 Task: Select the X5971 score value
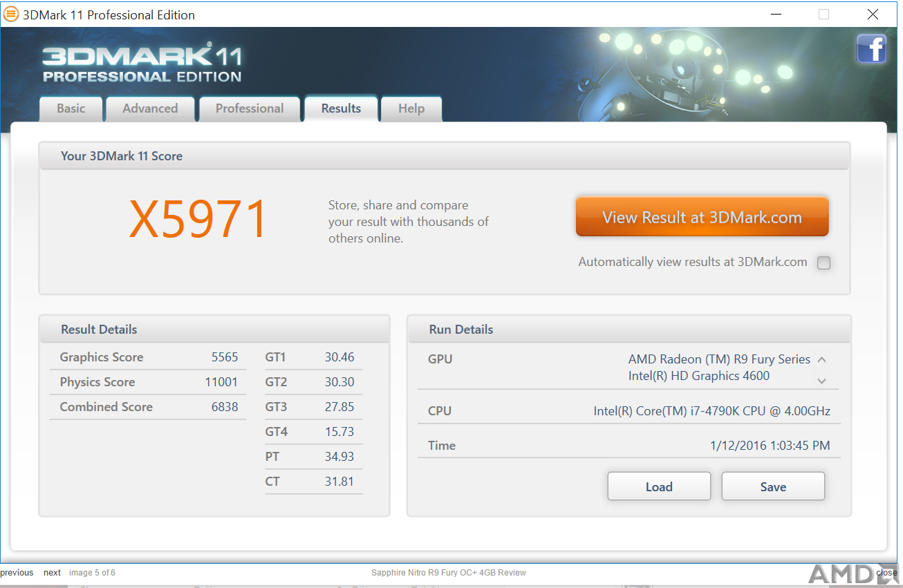pos(198,220)
